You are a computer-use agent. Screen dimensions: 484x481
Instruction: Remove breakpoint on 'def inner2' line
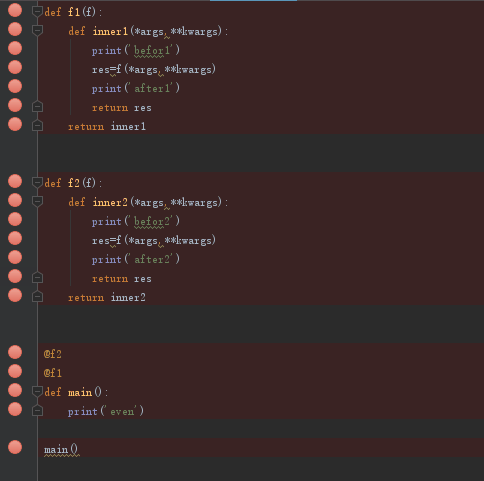[x=15, y=200]
